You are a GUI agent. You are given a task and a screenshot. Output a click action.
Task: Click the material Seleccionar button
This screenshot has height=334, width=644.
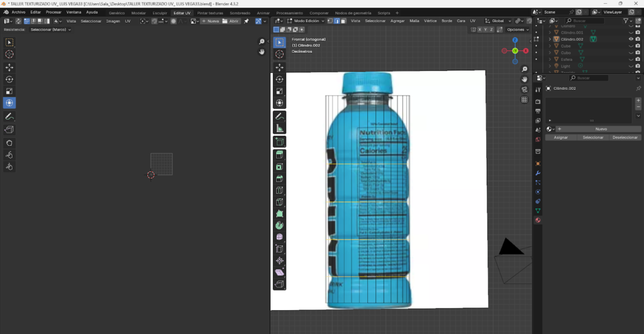pyautogui.click(x=592, y=137)
